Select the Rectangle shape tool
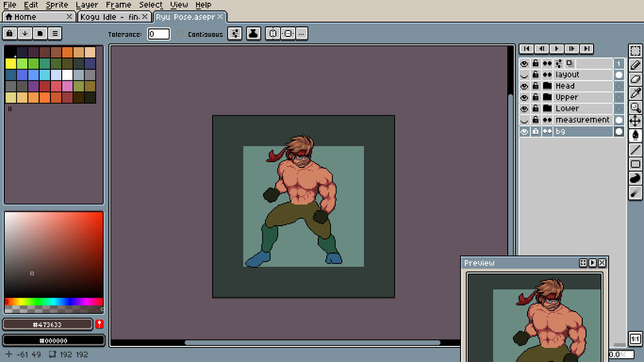The width and height of the screenshot is (644, 362). point(635,164)
